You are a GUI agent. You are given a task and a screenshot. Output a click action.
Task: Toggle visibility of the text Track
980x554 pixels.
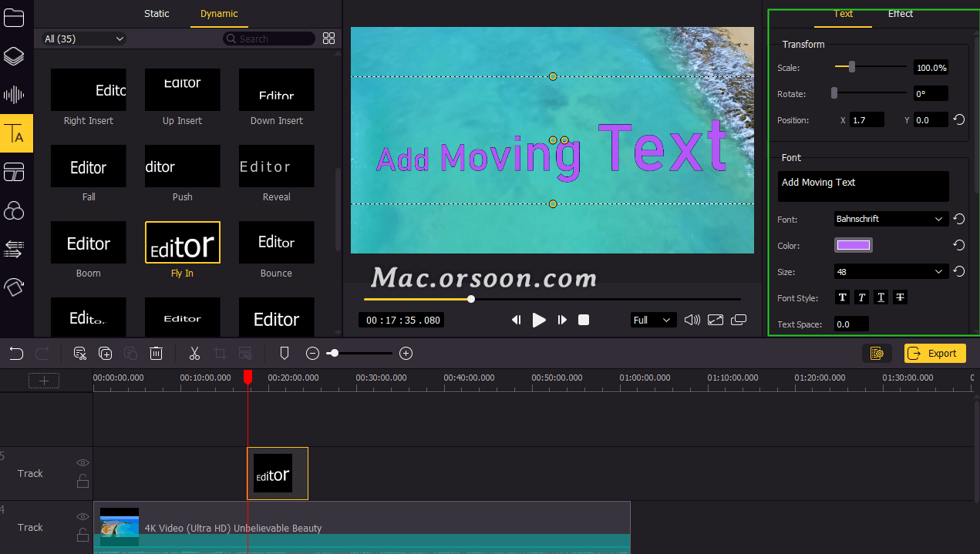[x=83, y=462]
